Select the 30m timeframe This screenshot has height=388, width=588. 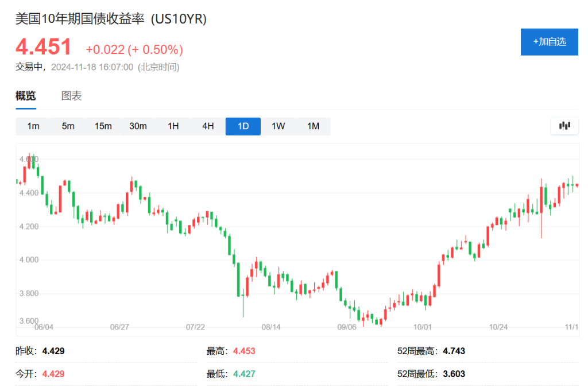pyautogui.click(x=138, y=126)
